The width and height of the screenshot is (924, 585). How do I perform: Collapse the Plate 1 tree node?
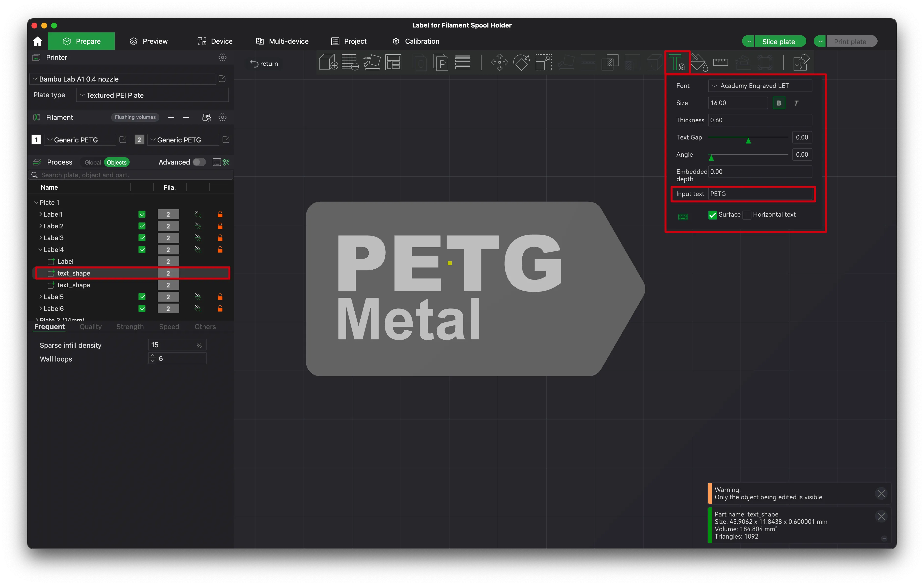(36, 202)
